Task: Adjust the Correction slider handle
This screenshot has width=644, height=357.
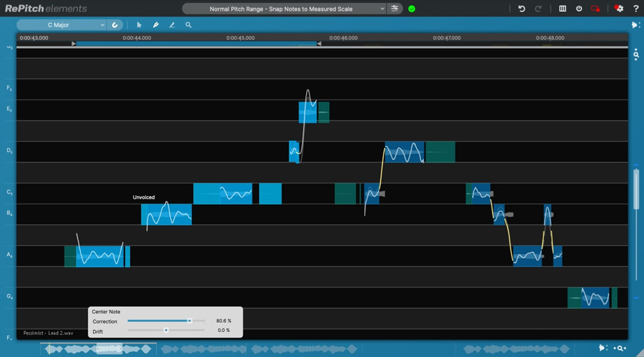Action: click(x=189, y=321)
